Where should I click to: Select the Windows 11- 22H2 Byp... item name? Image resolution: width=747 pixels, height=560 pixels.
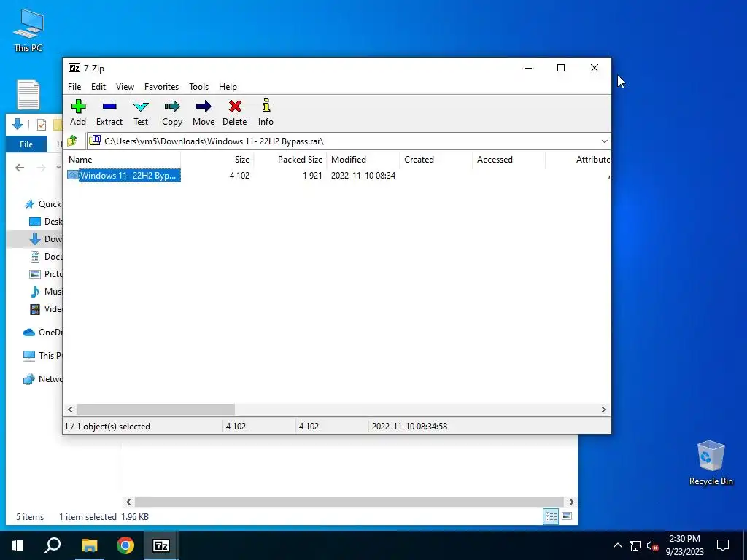click(128, 175)
